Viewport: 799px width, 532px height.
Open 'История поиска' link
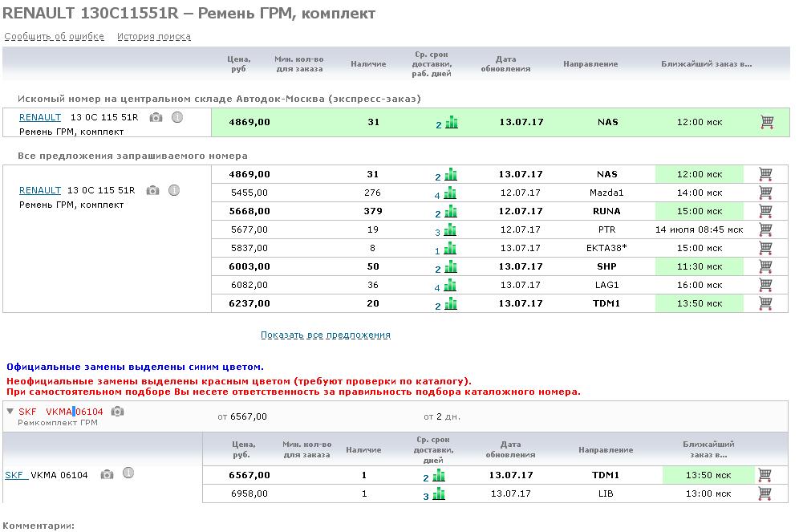153,37
